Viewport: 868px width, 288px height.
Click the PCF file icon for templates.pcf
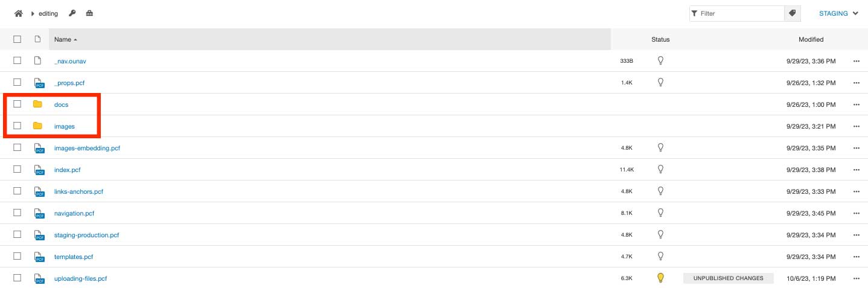[39, 257]
